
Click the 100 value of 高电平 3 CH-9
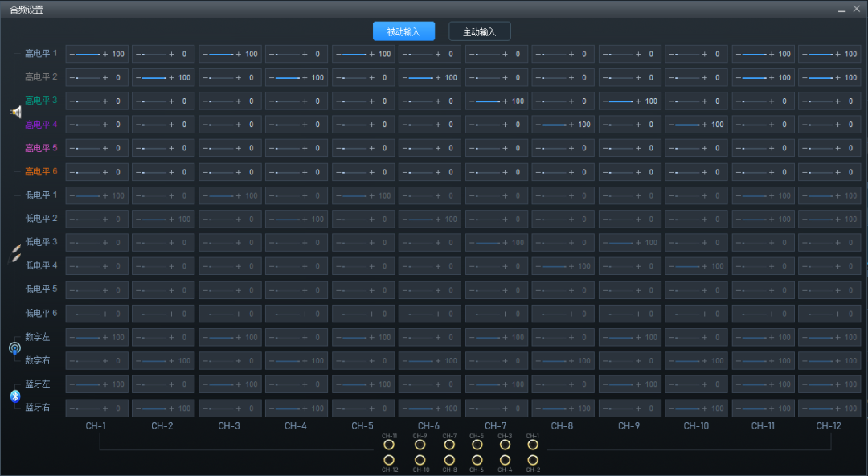point(651,101)
